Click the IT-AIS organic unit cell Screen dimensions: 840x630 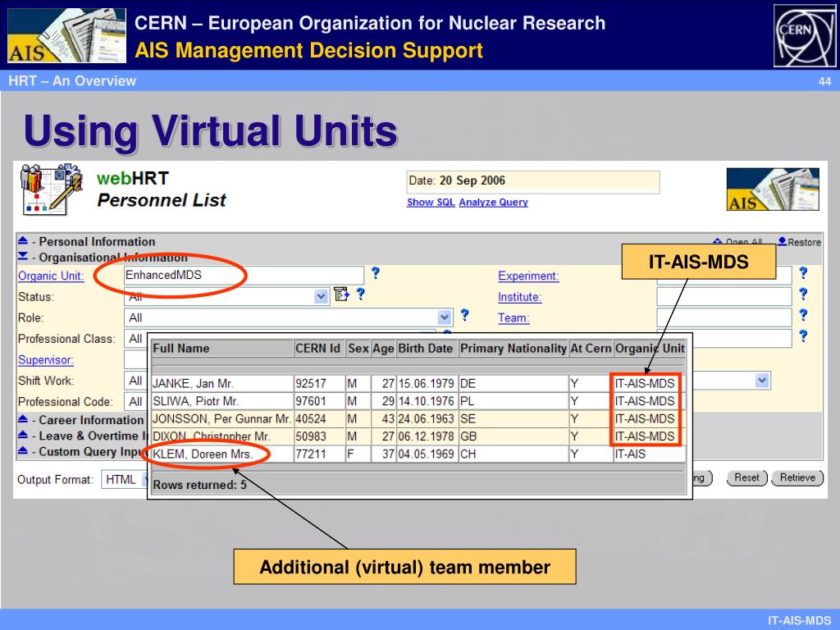click(x=650, y=454)
